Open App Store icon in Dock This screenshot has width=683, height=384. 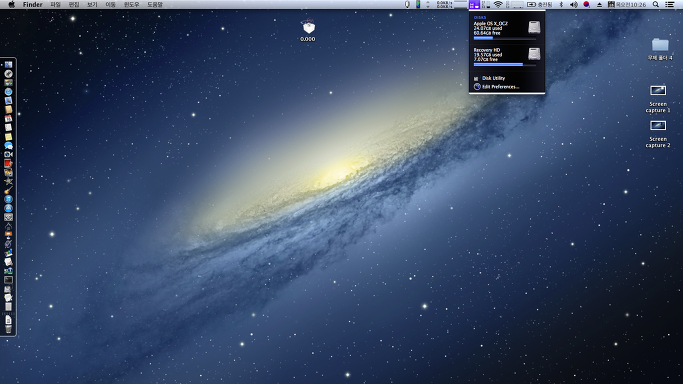click(x=8, y=208)
